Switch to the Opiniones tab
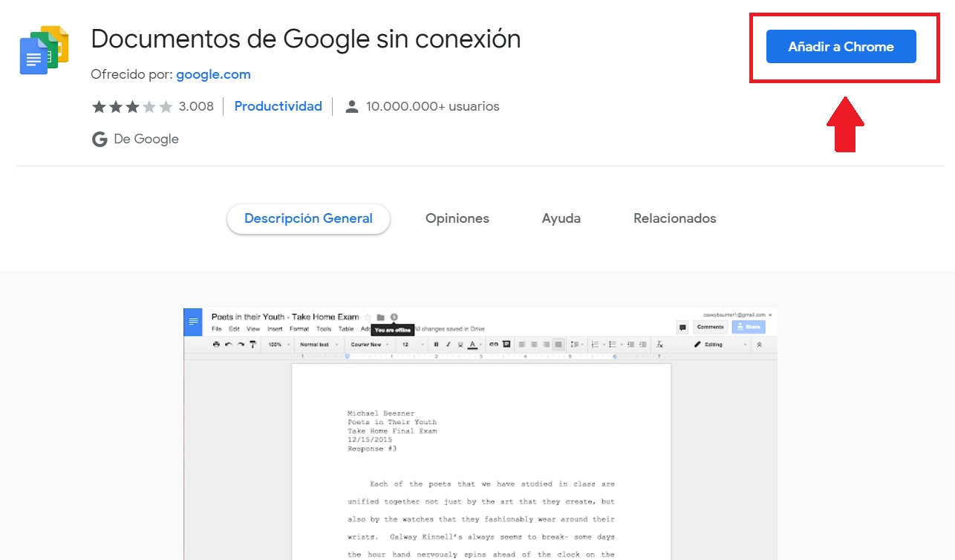 coord(457,218)
